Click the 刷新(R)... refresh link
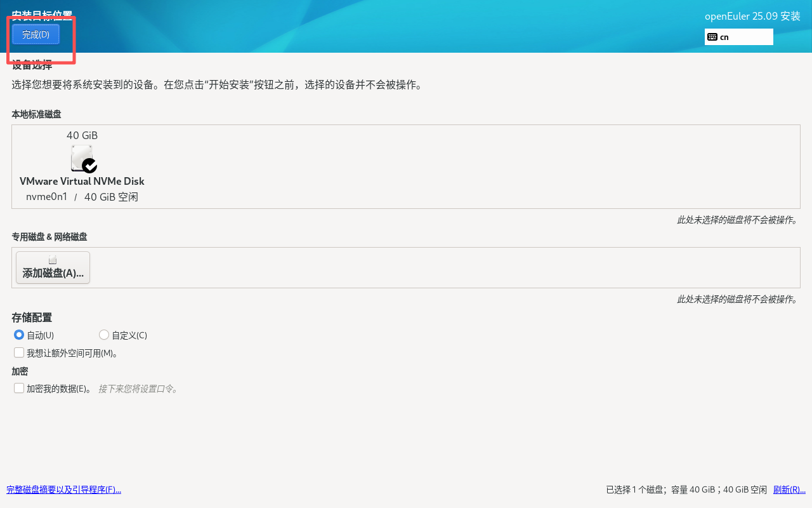Viewport: 812px width, 508px height. coord(789,490)
